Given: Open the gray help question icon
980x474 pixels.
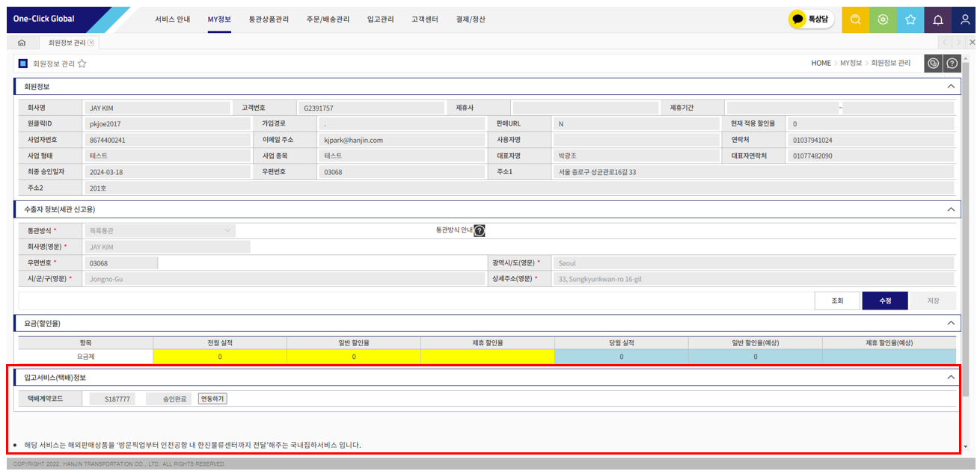Looking at the screenshot, I should pos(952,64).
